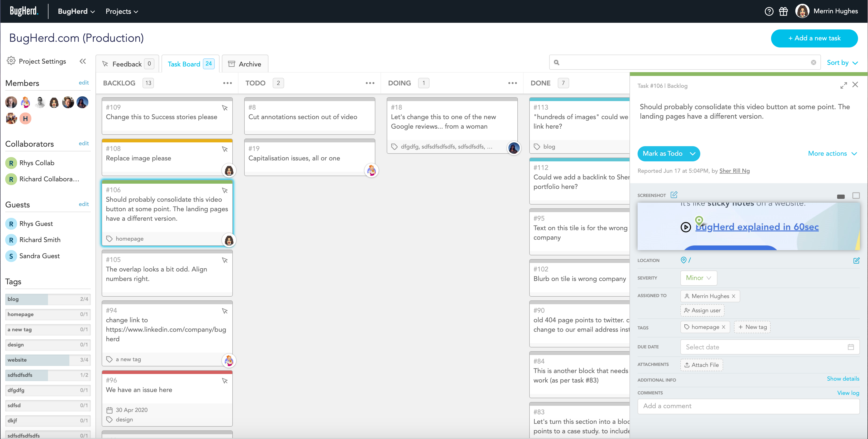Remove Merrin Hughes from assignees
868x439 pixels.
click(734, 296)
